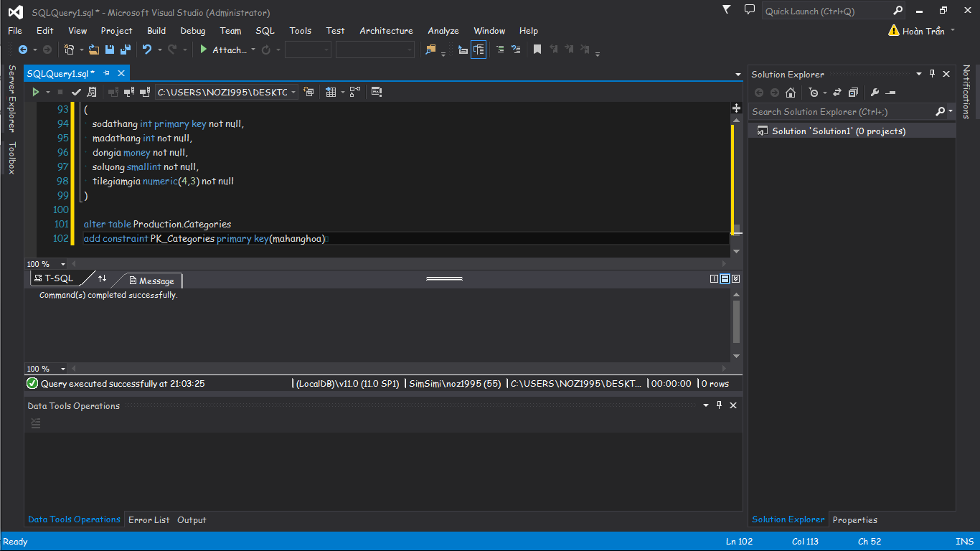The width and height of the screenshot is (980, 551).
Task: Open the Message results tab
Action: [151, 281]
